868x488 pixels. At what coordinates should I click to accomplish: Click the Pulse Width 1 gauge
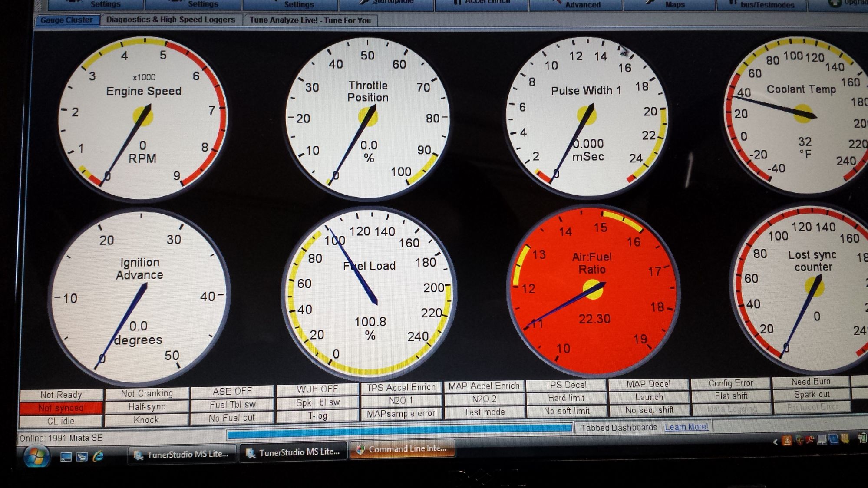click(x=586, y=116)
